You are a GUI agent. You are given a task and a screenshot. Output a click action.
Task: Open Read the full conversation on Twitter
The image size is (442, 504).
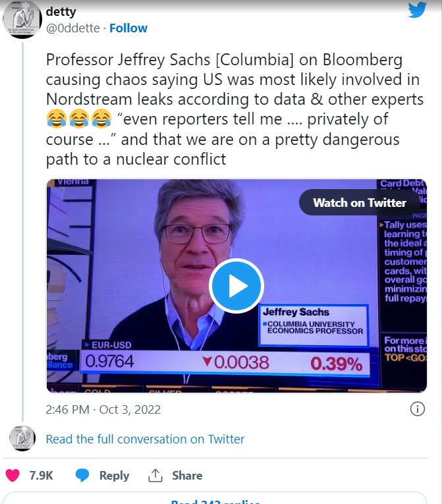tap(145, 439)
